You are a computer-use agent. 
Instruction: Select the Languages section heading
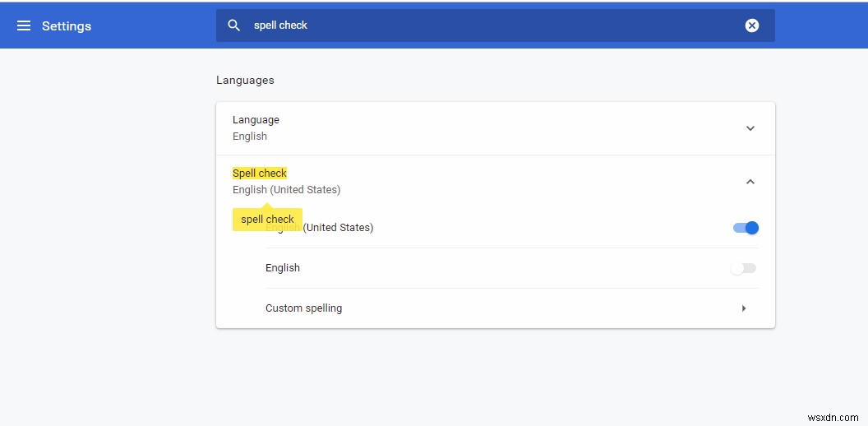(245, 81)
